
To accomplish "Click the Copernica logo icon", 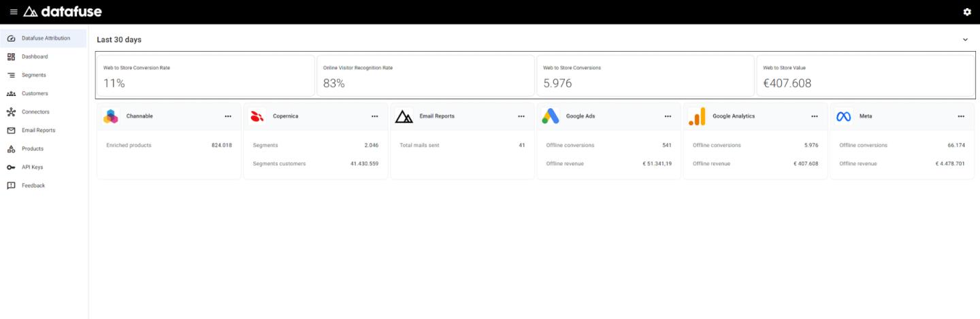I will point(257,116).
